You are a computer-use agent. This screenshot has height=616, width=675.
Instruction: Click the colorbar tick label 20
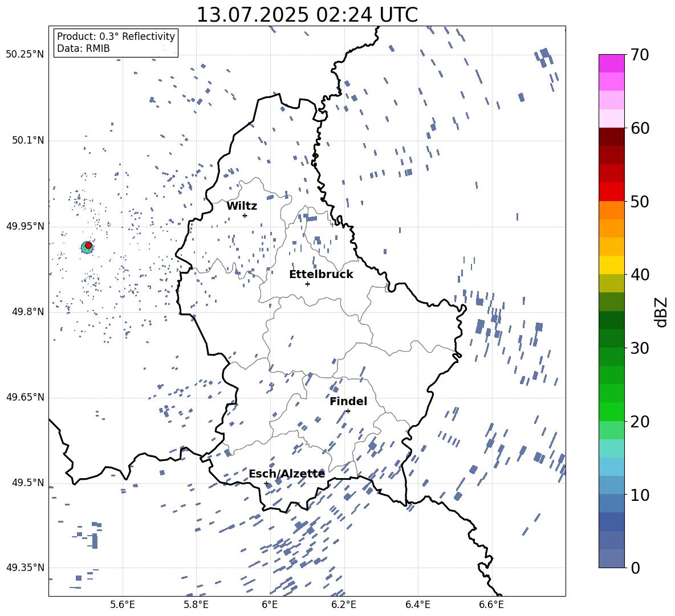click(x=640, y=421)
